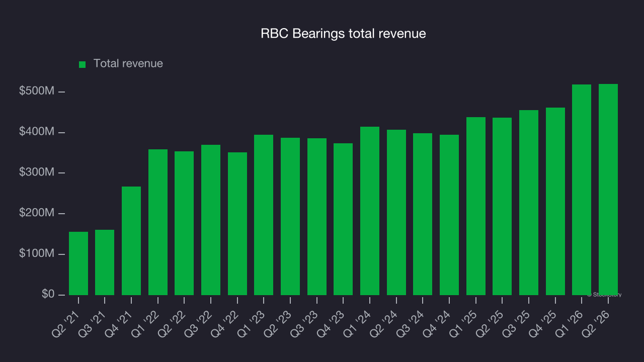
Task: Click the Q2 '25 revenue bar
Action: point(502,207)
